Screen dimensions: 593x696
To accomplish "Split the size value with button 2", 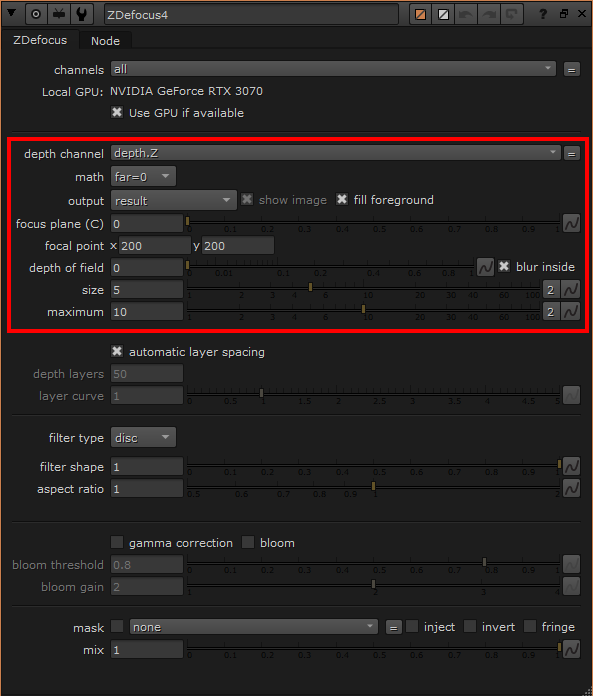I will click(550, 290).
